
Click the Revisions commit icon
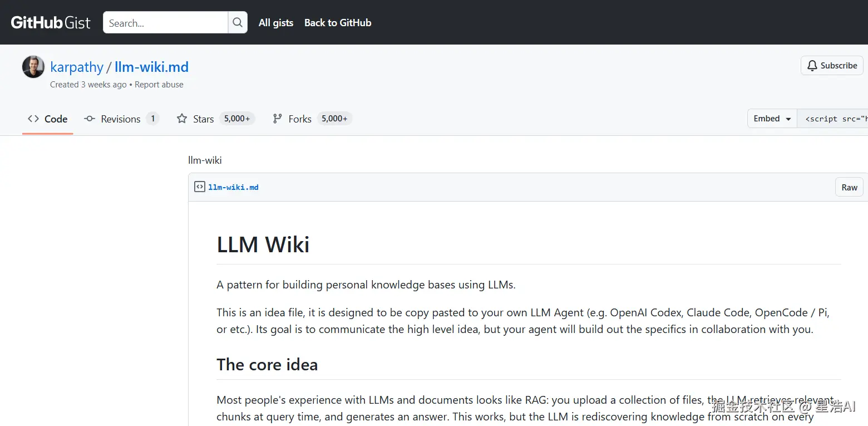pos(89,119)
